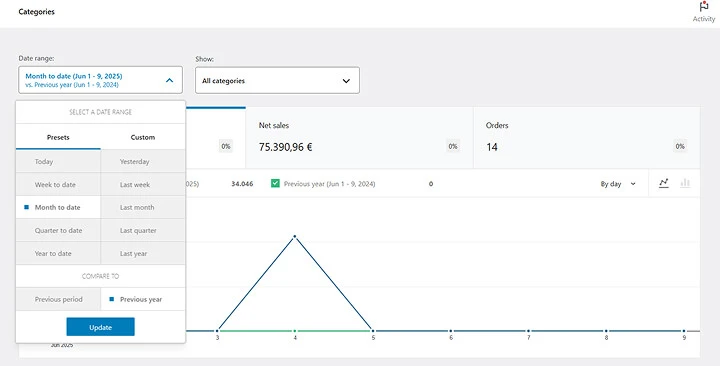This screenshot has width=720, height=366.
Task: Open the Activity panel flag icon
Action: (703, 7)
